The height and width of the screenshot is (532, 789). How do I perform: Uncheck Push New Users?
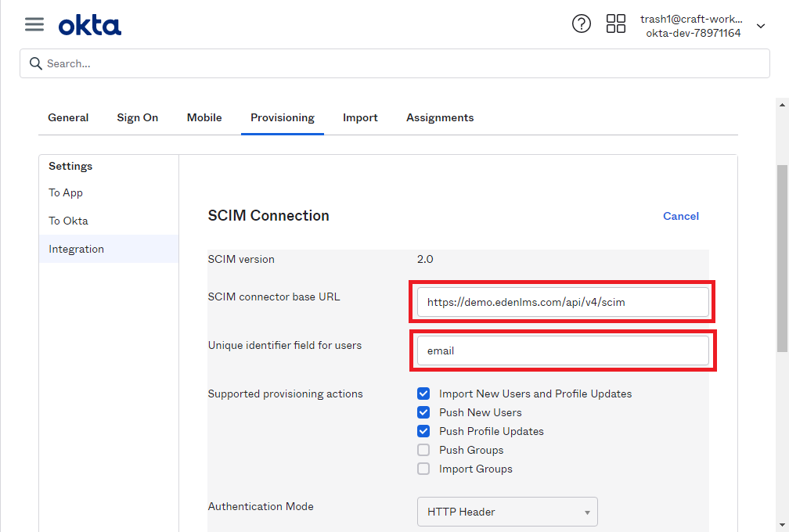click(423, 412)
